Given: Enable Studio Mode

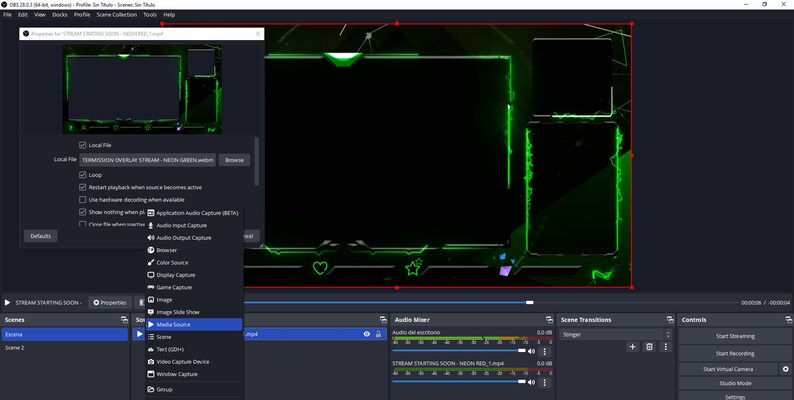Looking at the screenshot, I should click(x=735, y=383).
